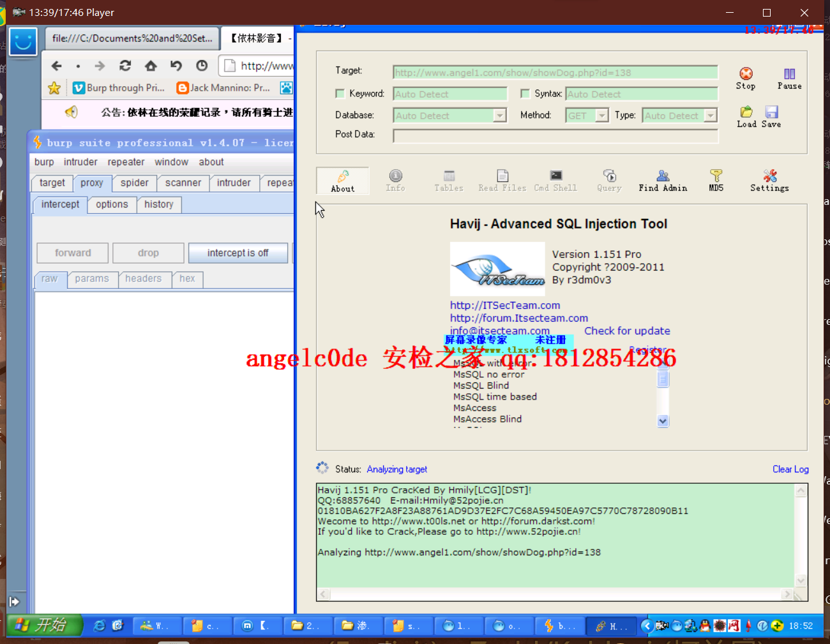Click the bookmarks star icon

54,88
